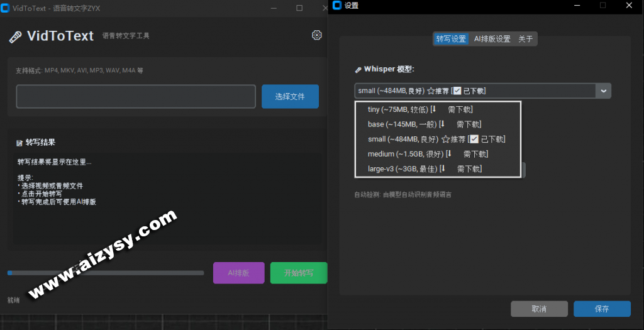Click the download arrow beside large-v3 model
Viewport: 644px width, 330px height.
[443, 168]
